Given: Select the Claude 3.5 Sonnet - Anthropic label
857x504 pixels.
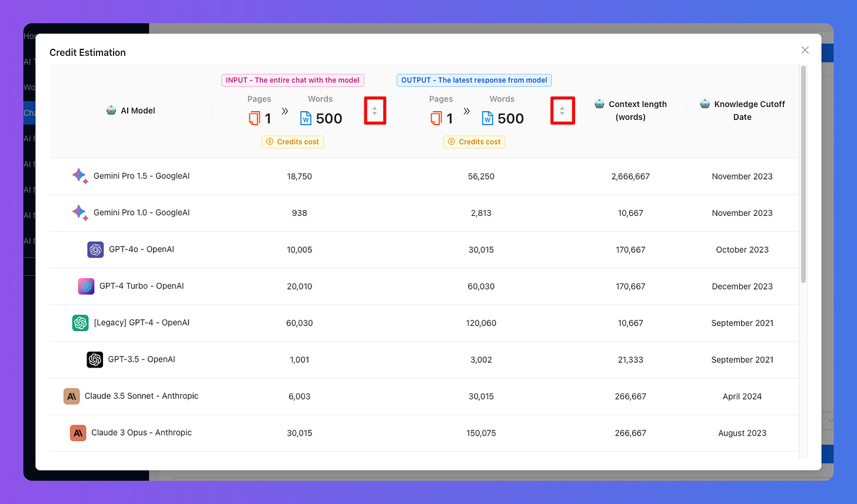Looking at the screenshot, I should click(141, 396).
